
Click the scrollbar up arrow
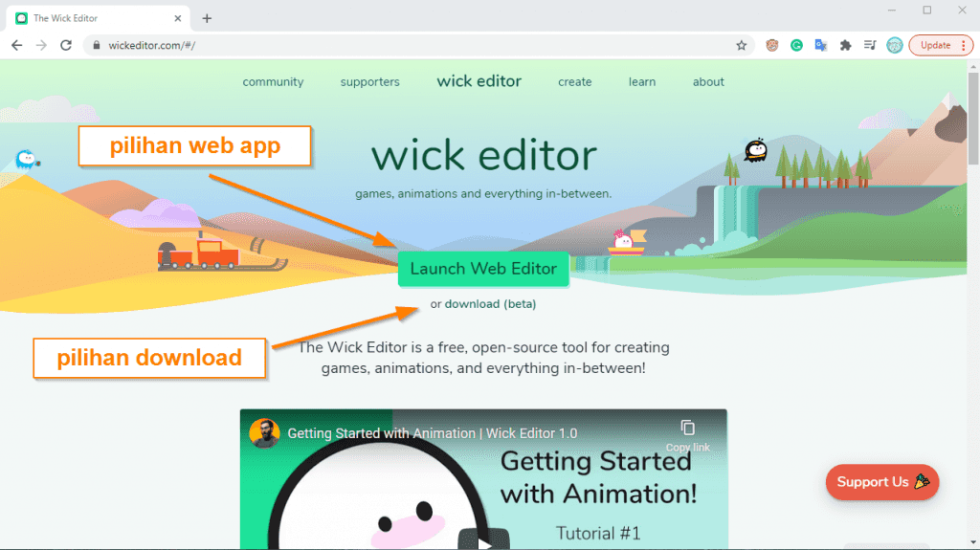(973, 66)
